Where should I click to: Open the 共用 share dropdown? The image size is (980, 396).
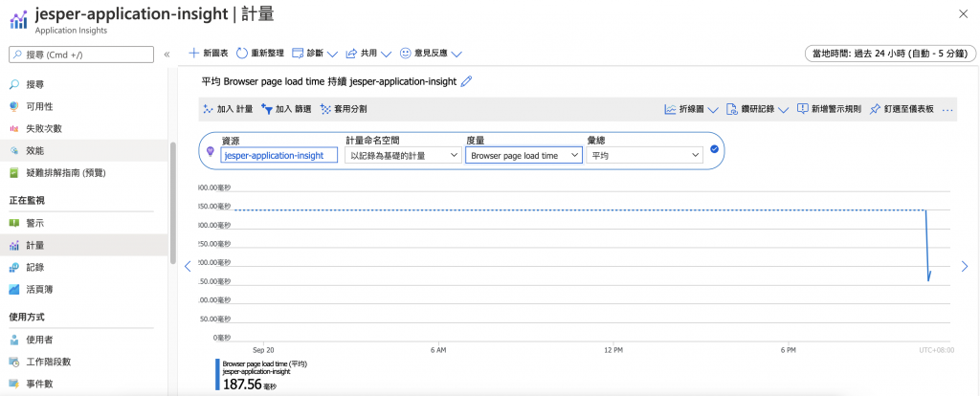368,54
